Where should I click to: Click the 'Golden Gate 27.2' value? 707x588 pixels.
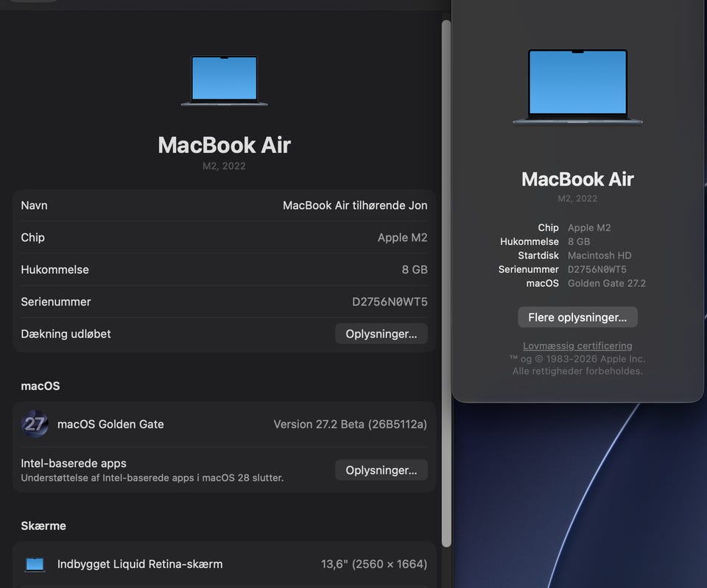pyautogui.click(x=606, y=283)
